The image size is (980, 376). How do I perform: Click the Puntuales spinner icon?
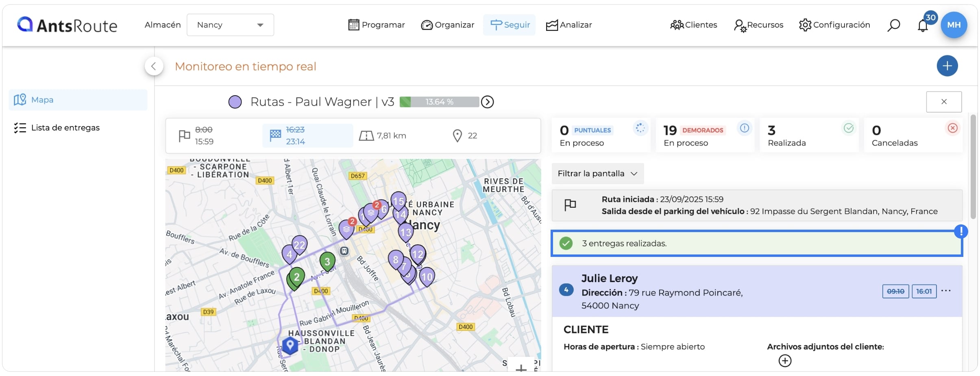point(640,128)
